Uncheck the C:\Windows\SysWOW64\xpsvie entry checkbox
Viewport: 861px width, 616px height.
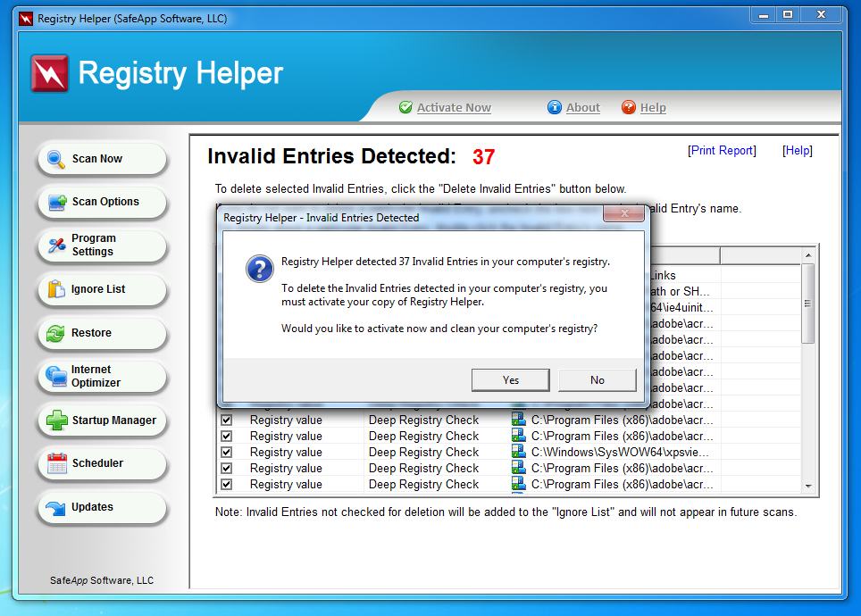pyautogui.click(x=226, y=452)
